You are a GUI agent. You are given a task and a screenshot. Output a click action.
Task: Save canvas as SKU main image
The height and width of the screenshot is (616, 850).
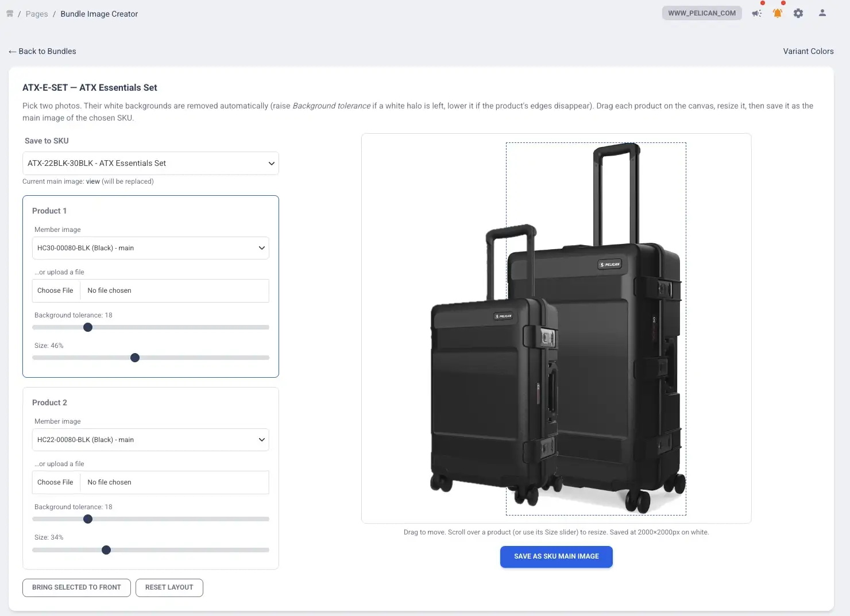coord(557,556)
